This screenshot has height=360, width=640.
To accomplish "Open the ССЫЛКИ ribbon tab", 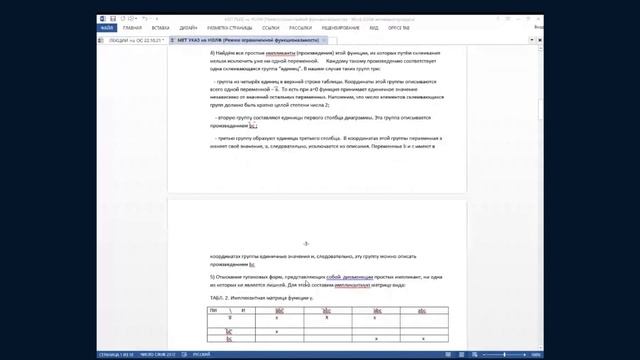I will click(x=271, y=28).
